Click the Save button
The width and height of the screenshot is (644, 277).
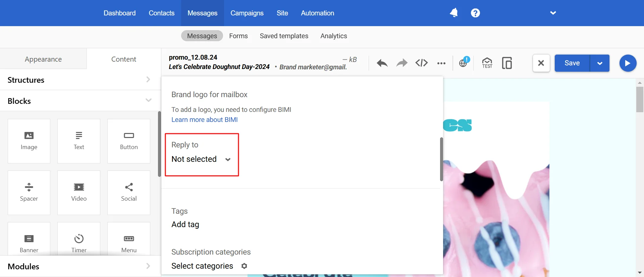click(572, 63)
